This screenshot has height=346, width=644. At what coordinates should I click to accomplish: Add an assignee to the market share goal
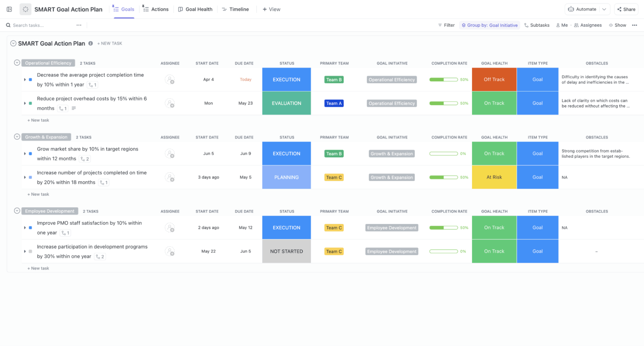170,153
